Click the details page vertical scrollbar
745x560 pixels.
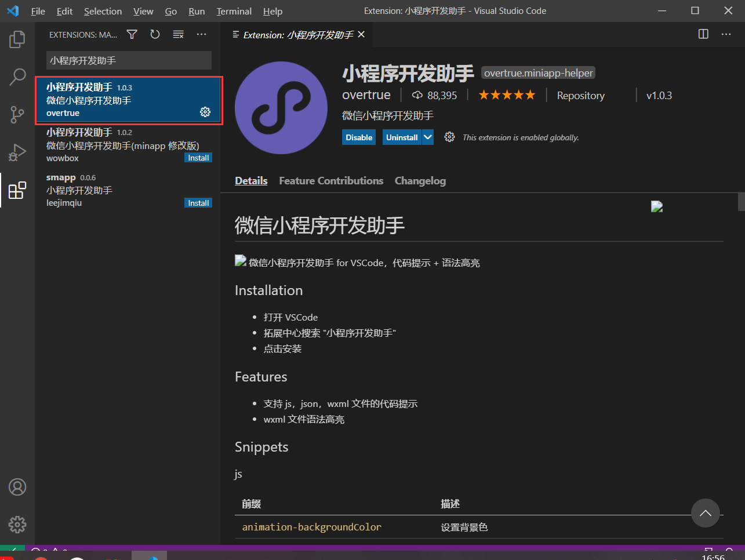pyautogui.click(x=741, y=202)
